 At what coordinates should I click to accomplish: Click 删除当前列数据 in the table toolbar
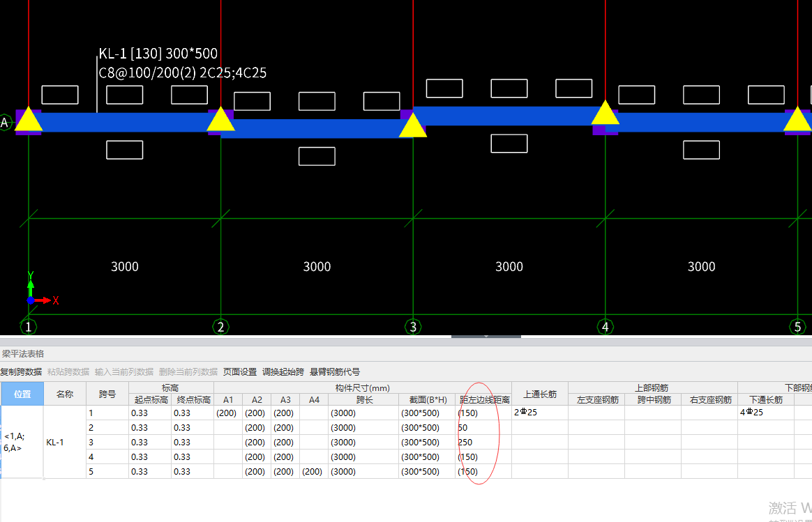[x=188, y=372]
